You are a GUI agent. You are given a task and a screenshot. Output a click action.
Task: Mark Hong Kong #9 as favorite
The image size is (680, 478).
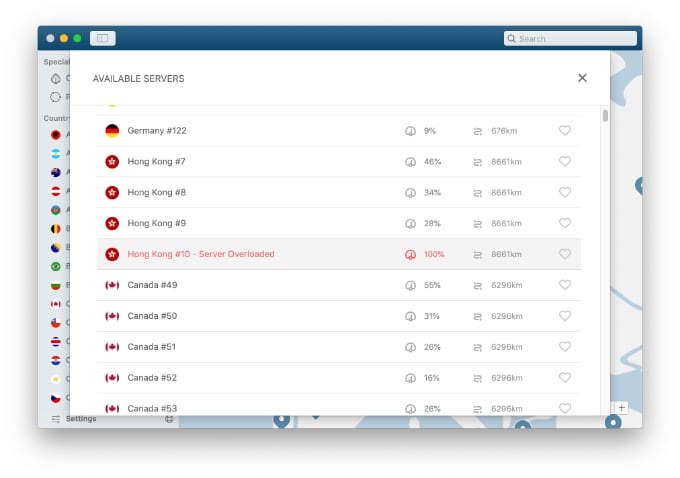tap(565, 223)
